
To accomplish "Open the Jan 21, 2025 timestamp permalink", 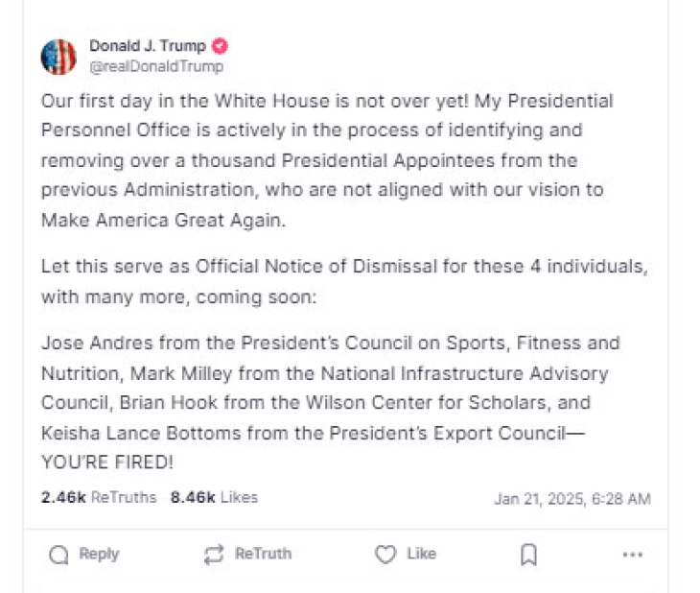I will coord(572,499).
